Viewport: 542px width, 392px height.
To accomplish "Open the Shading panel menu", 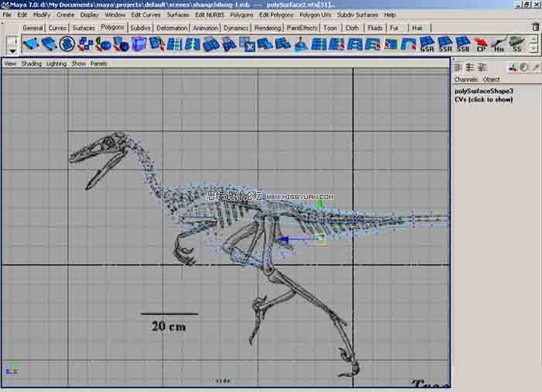I will click(31, 64).
